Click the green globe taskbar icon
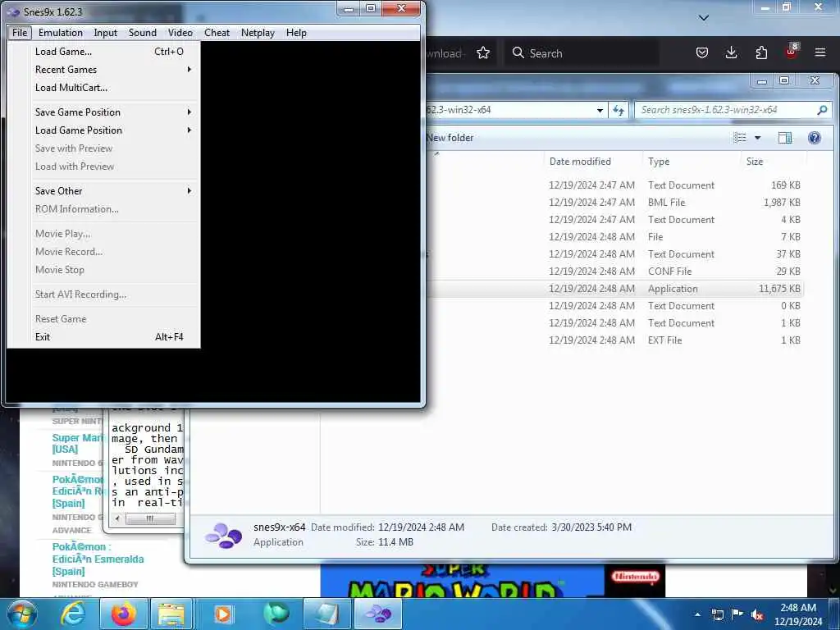The image size is (840, 630). (276, 614)
